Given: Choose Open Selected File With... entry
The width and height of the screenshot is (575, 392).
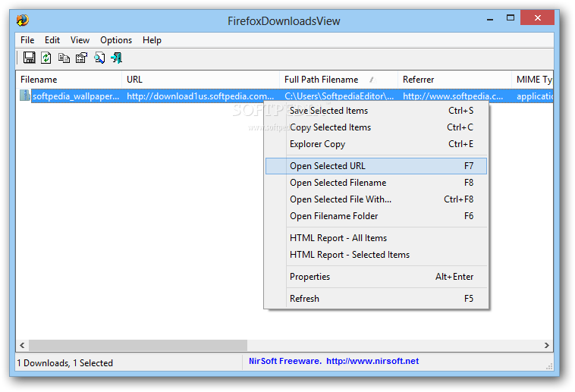Looking at the screenshot, I should 376,199.
